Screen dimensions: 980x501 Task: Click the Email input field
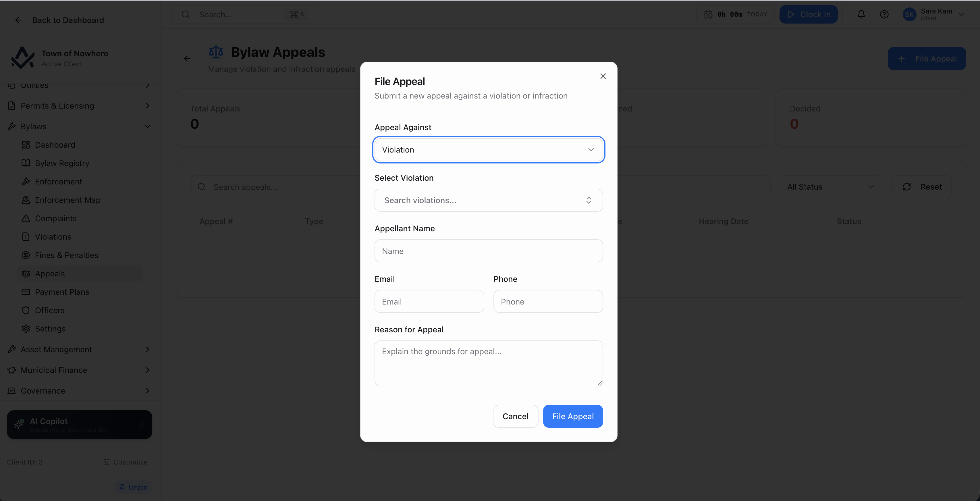pos(429,301)
